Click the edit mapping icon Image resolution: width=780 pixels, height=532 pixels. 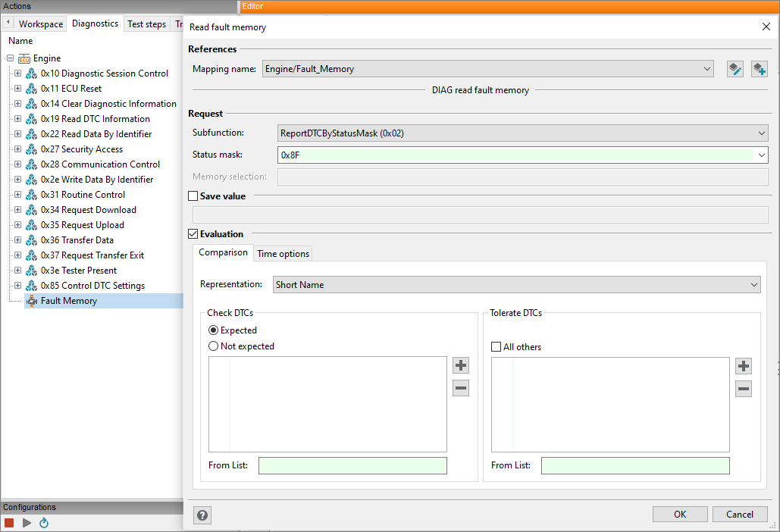(735, 69)
